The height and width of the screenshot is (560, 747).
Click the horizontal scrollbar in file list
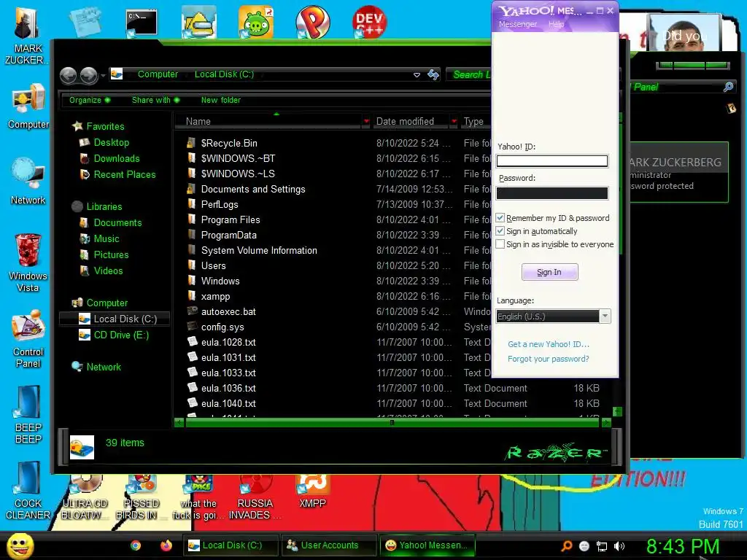(392, 422)
